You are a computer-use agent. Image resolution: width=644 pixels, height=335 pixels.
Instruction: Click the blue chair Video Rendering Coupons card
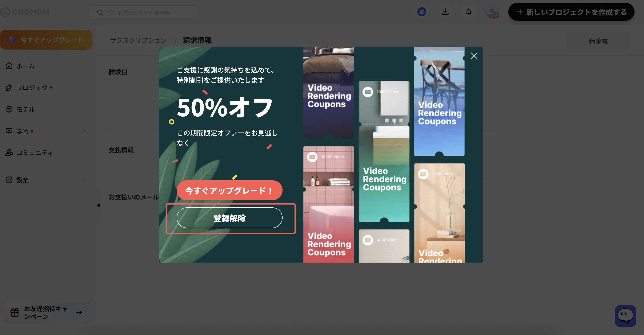click(x=439, y=101)
